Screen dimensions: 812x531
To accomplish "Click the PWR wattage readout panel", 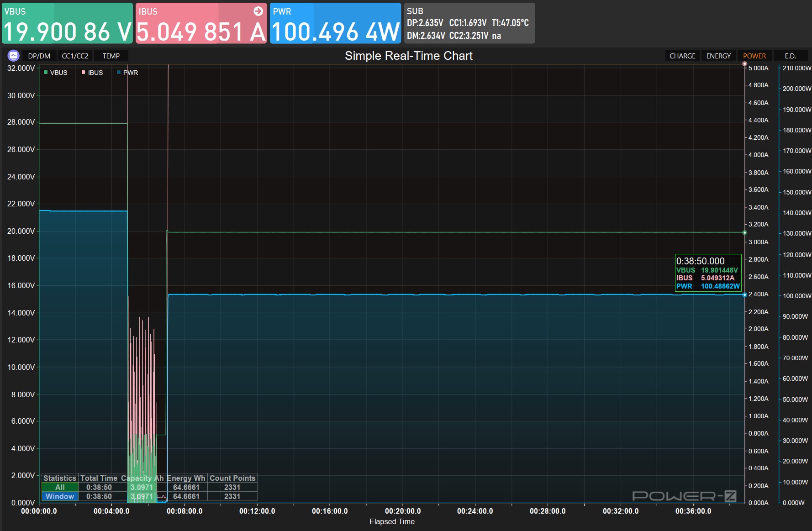I will point(335,23).
